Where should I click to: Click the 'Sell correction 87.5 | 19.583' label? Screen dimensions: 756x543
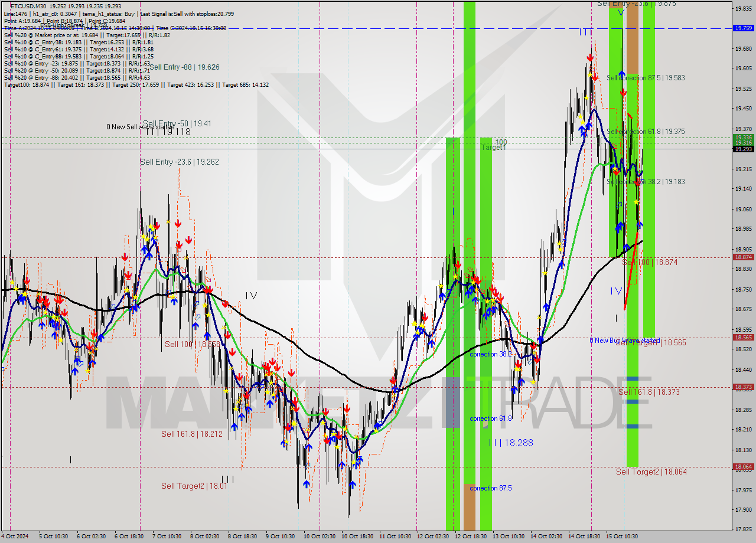coord(646,78)
